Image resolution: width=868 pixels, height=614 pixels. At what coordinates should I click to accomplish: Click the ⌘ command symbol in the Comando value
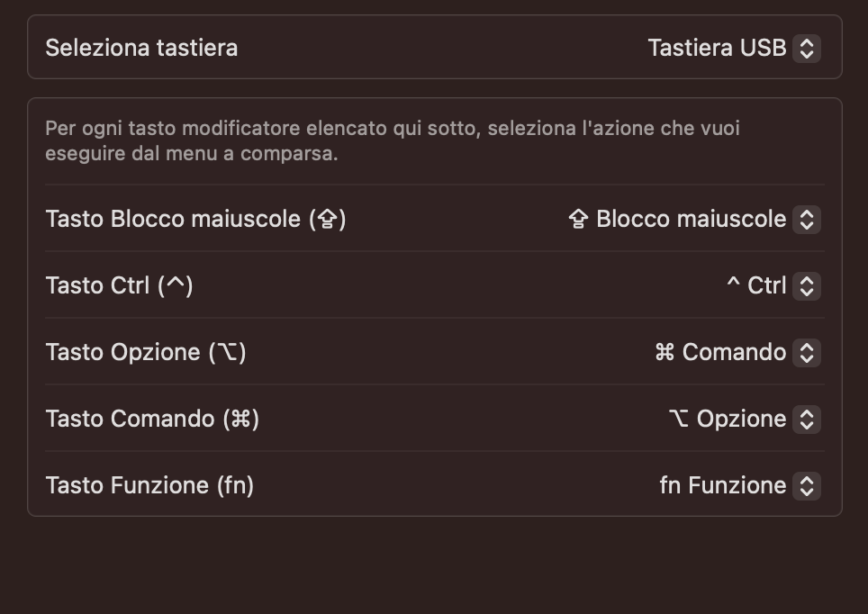tap(665, 352)
